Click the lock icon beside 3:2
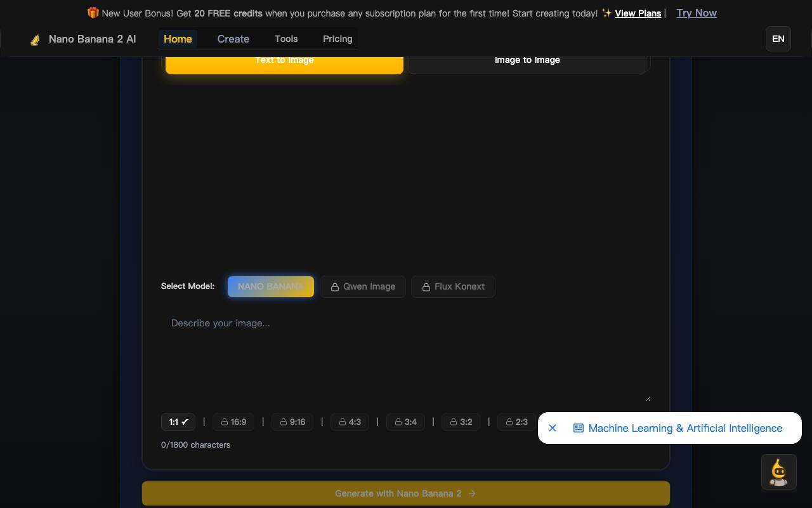This screenshot has height=508, width=812. [x=454, y=422]
